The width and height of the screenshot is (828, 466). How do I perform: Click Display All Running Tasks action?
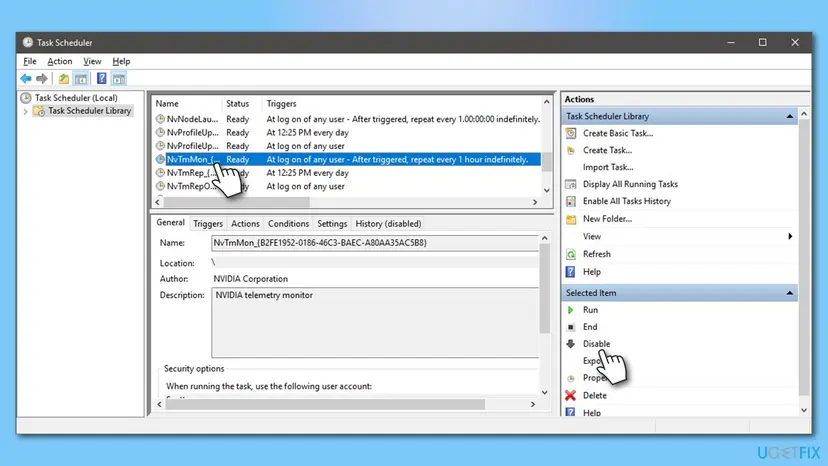tap(630, 184)
